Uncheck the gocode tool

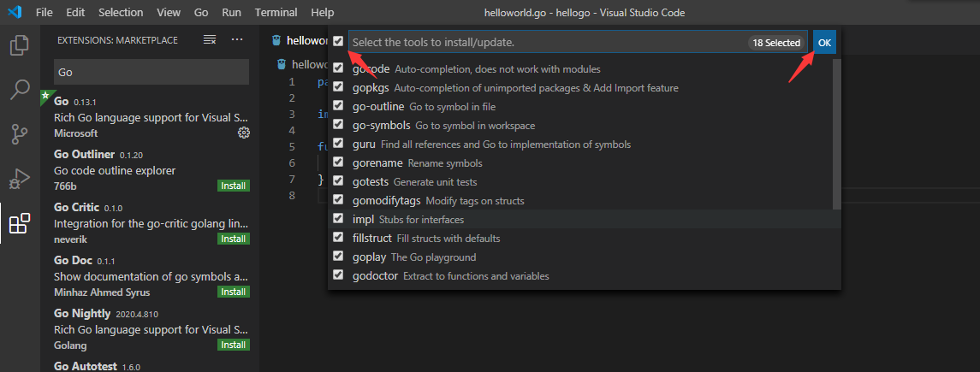pyautogui.click(x=338, y=68)
